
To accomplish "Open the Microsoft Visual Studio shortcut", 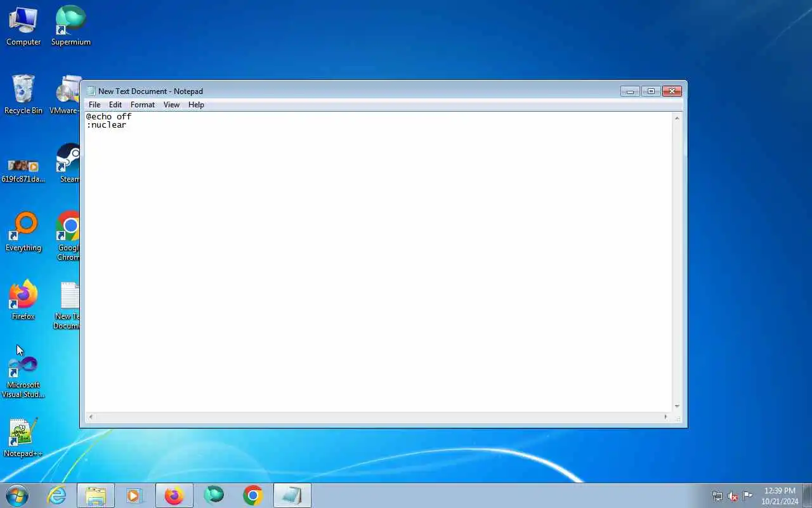I will click(x=23, y=377).
